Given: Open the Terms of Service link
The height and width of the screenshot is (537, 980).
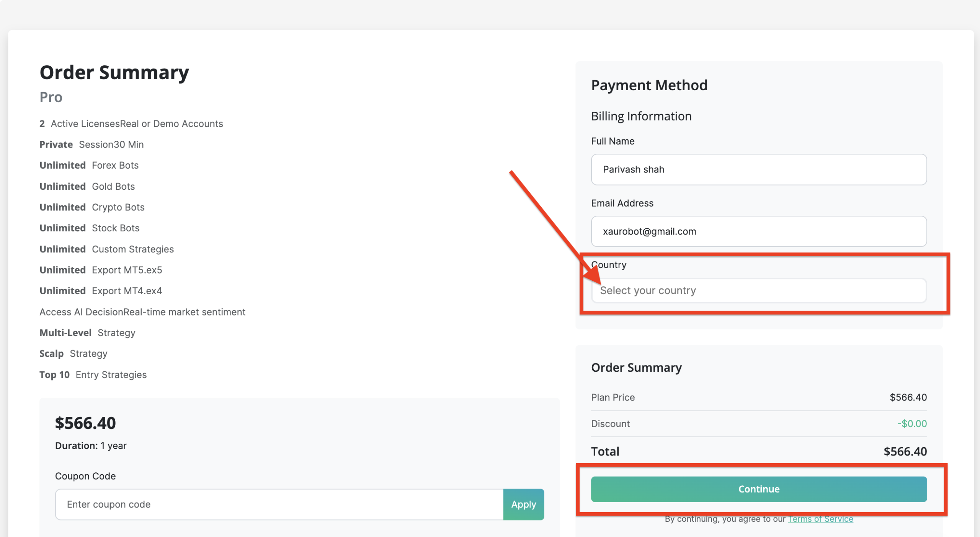Looking at the screenshot, I should (820, 519).
